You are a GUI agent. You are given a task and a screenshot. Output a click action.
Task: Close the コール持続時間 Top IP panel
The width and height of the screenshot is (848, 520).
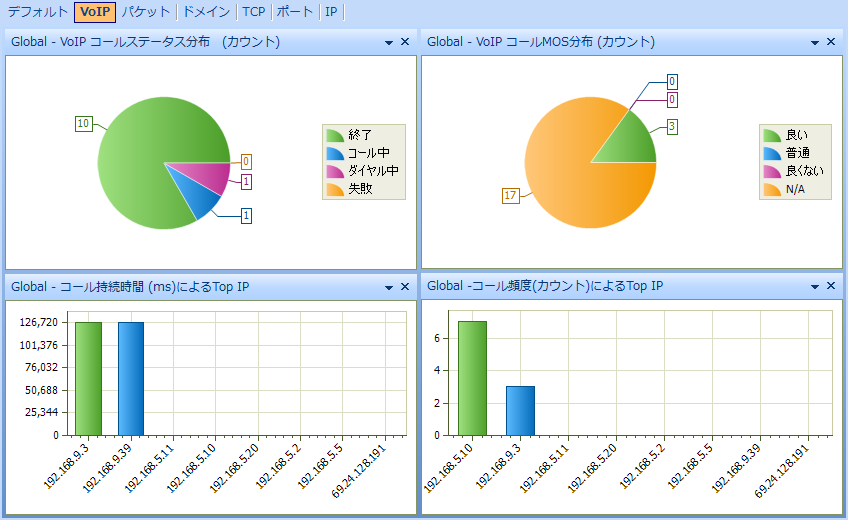pos(405,287)
